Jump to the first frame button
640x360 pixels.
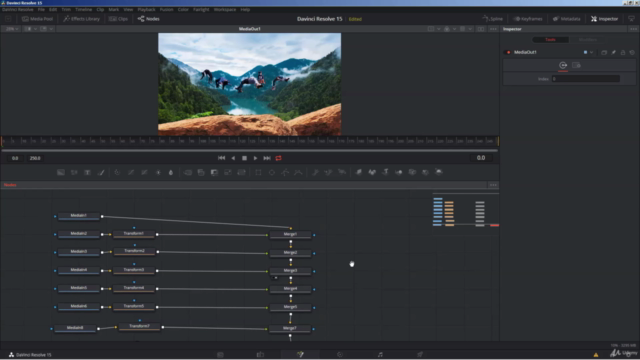pos(221,158)
